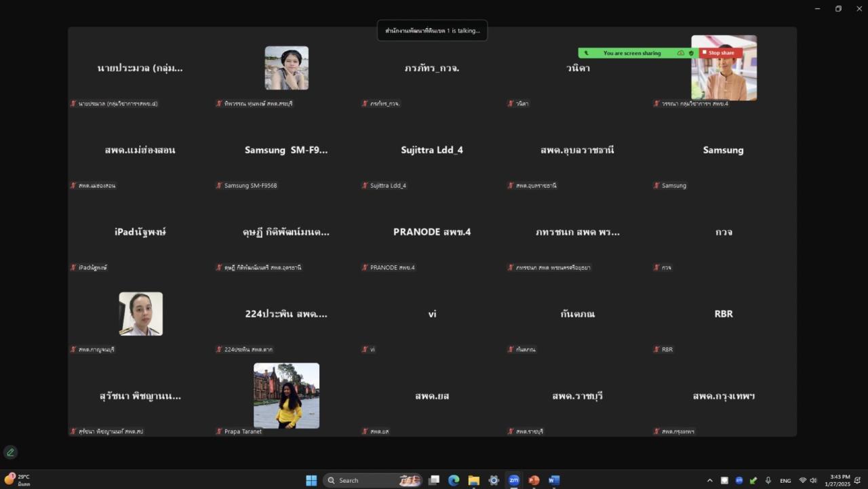Select the Prapa Taranet video tile
The image size is (868, 489).
(286, 395)
